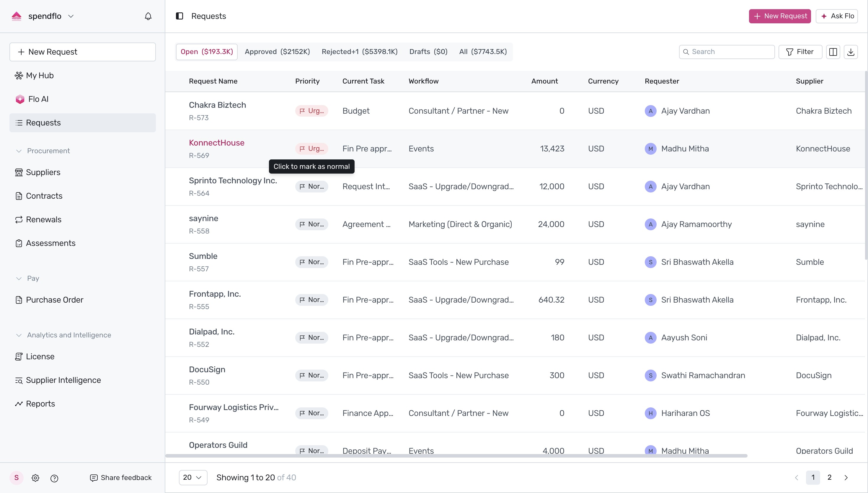Collapse Analytics and Intelligence section
The height and width of the screenshot is (493, 868).
[19, 335]
